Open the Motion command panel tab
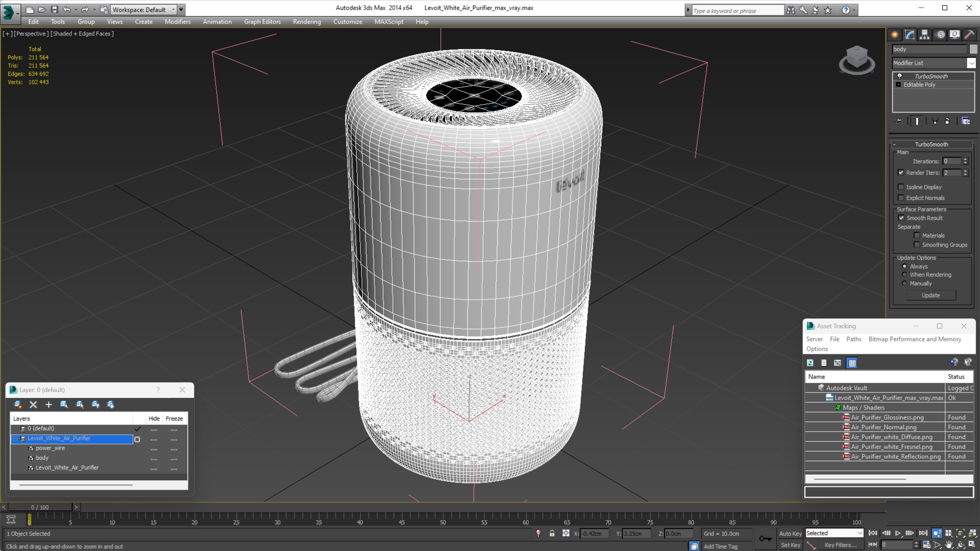Image resolution: width=980 pixels, height=551 pixels. [x=940, y=35]
